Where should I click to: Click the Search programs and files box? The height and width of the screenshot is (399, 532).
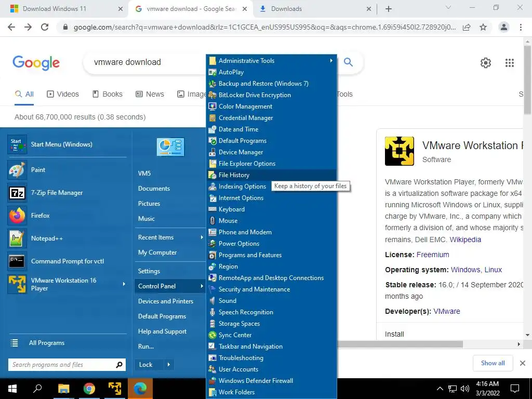[x=67, y=365]
